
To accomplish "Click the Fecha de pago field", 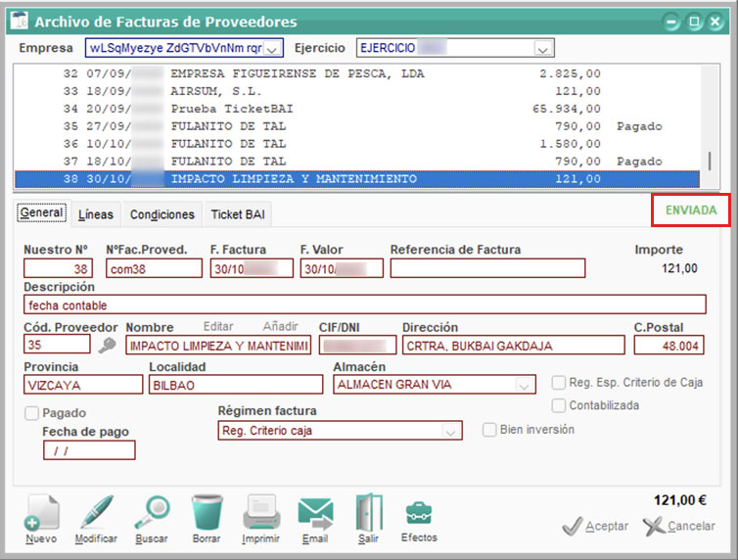I will [x=89, y=450].
